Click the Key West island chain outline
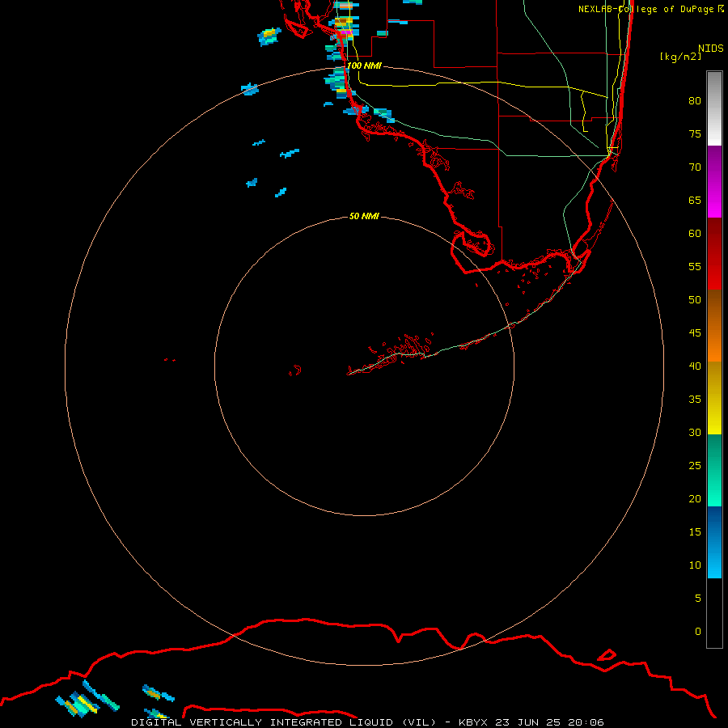 pos(390,355)
